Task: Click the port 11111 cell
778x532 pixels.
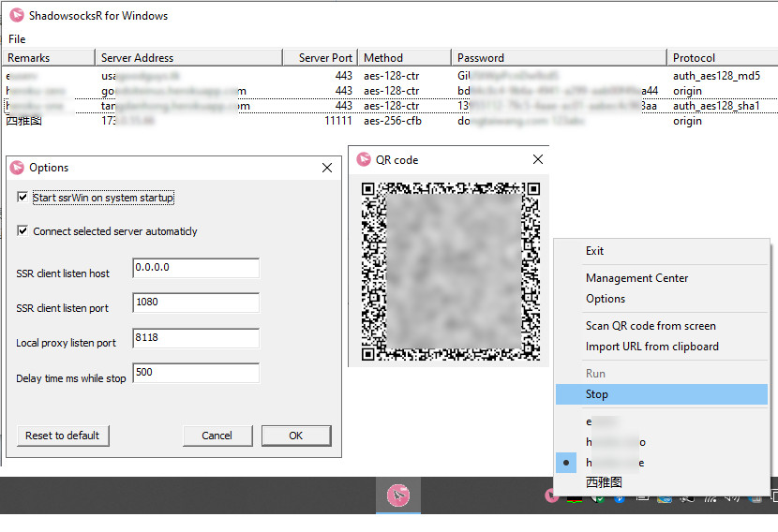Action: pyautogui.click(x=338, y=121)
